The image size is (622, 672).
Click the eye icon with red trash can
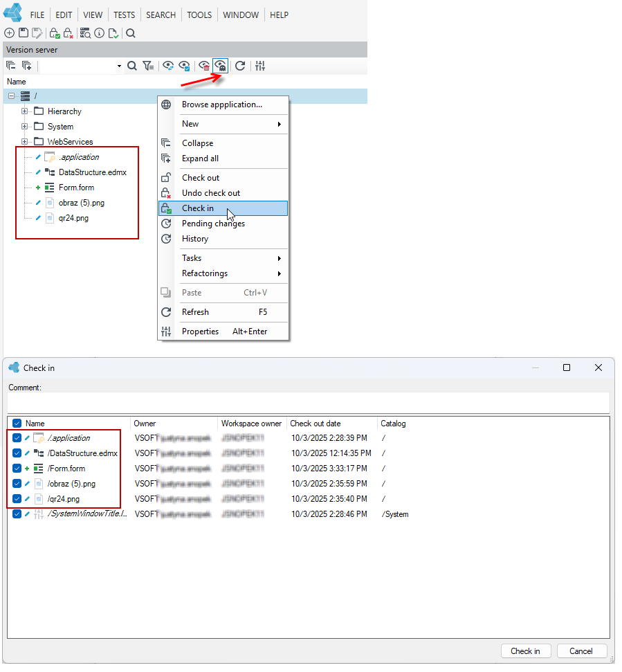(x=204, y=66)
